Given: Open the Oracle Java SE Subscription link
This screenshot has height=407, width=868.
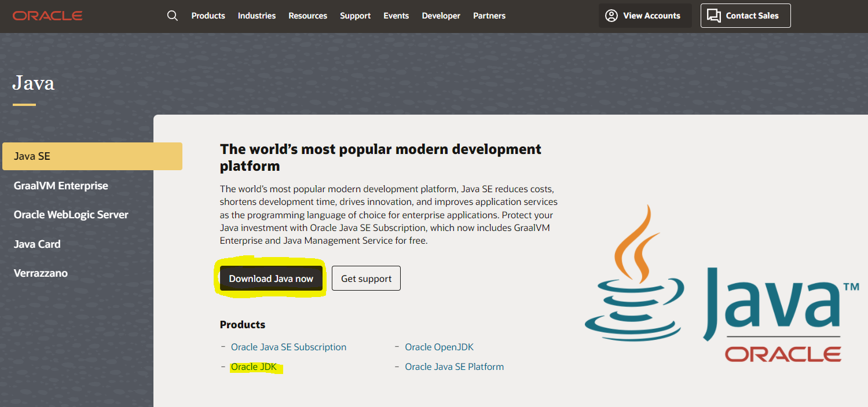Looking at the screenshot, I should tap(288, 347).
